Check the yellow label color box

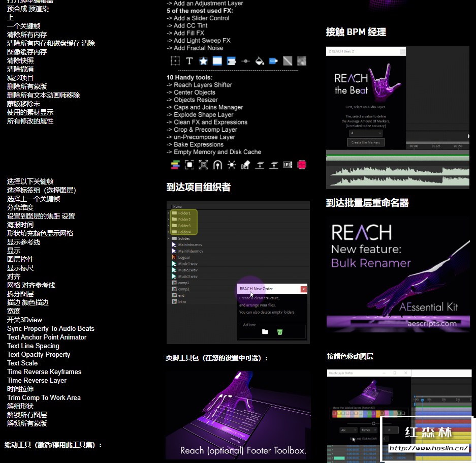(x=339, y=413)
